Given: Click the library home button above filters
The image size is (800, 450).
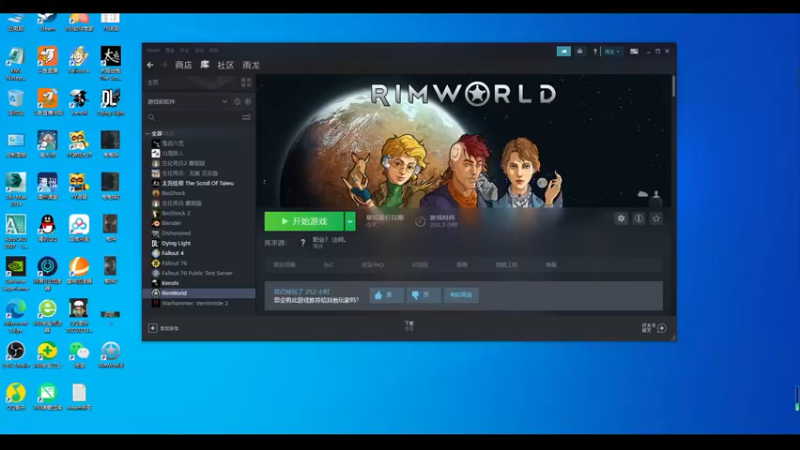Looking at the screenshot, I should [x=153, y=82].
